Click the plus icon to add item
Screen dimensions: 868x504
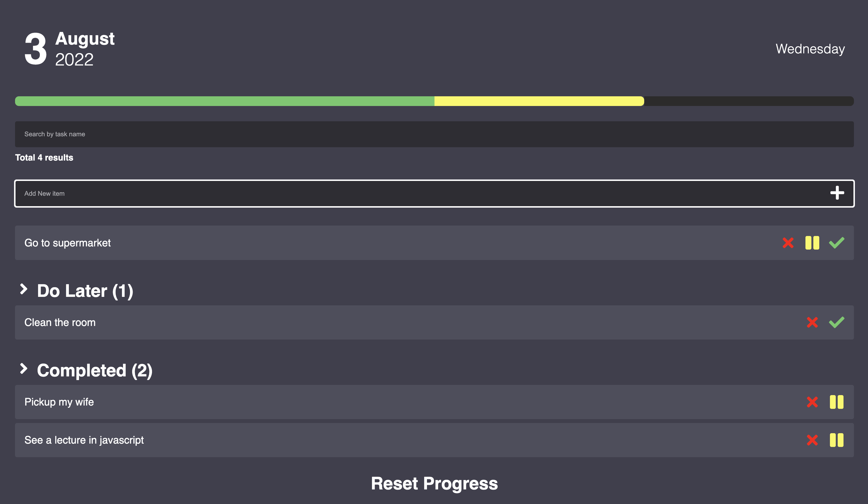coord(837,193)
